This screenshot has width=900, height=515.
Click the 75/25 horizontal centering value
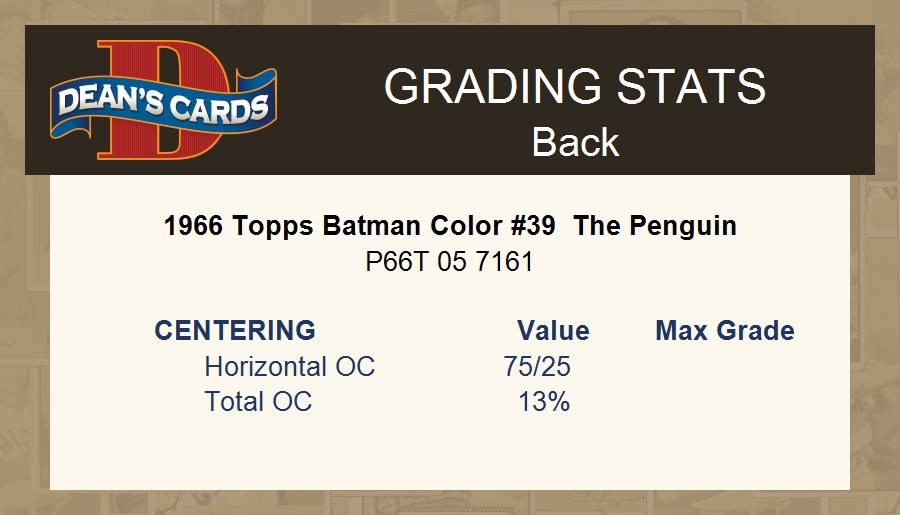point(538,367)
